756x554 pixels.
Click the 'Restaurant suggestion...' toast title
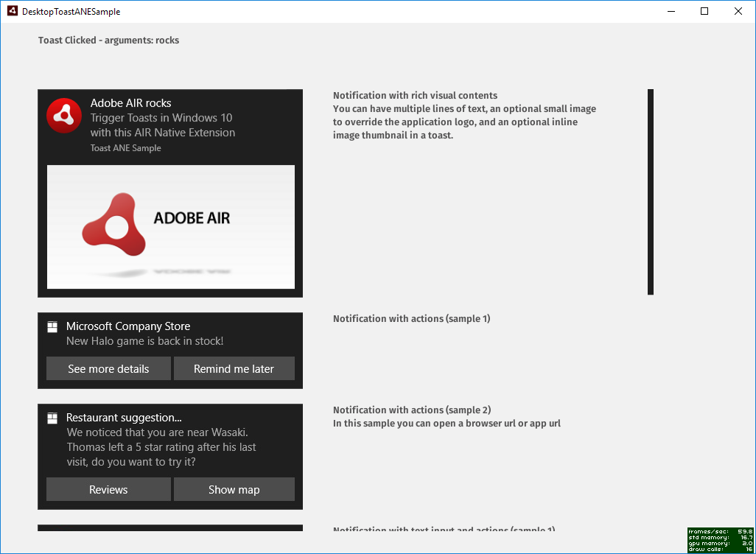point(124,418)
